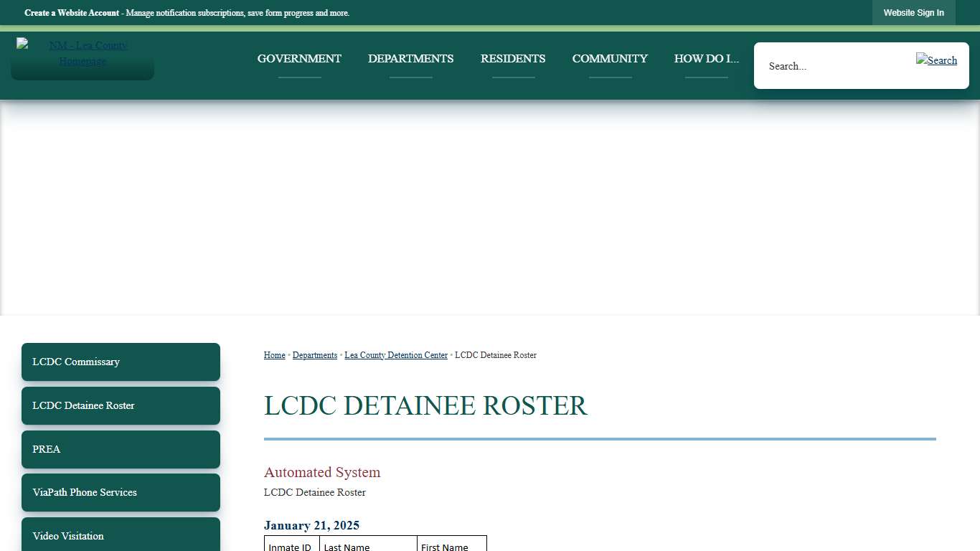Image resolution: width=980 pixels, height=551 pixels.
Task: Go to Home via breadcrumb
Action: (x=274, y=354)
